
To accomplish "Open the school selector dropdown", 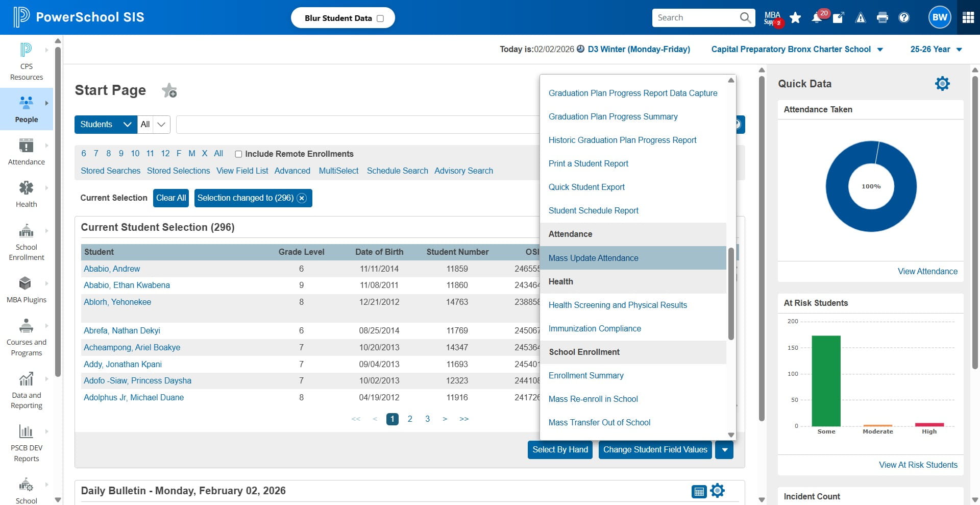I will coord(797,50).
